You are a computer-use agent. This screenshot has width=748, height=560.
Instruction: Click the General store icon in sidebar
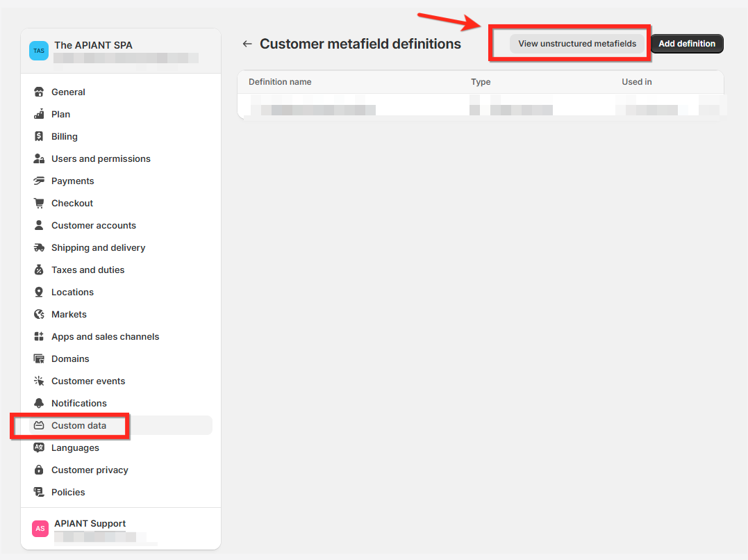(x=39, y=92)
